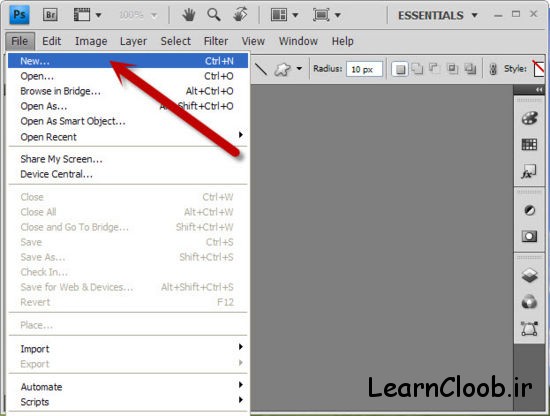Enable Add to shape area mode
The width and height of the screenshot is (550, 416).
[x=417, y=69]
